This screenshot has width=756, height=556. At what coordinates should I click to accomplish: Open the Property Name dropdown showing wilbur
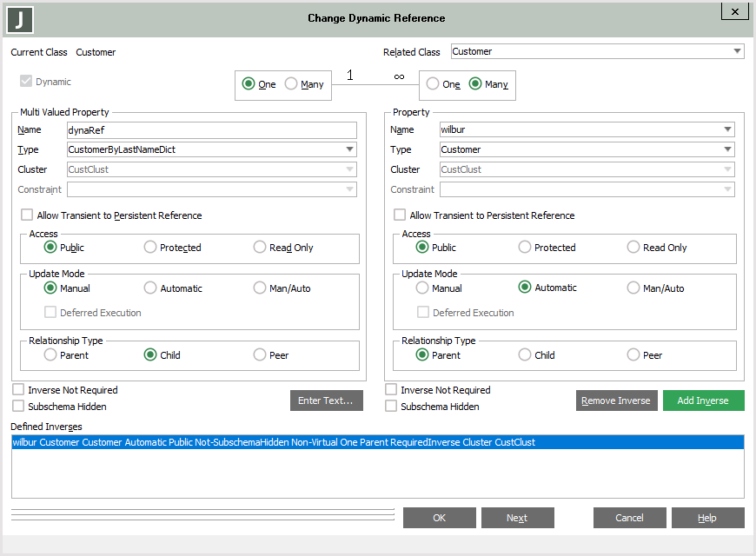[727, 130]
